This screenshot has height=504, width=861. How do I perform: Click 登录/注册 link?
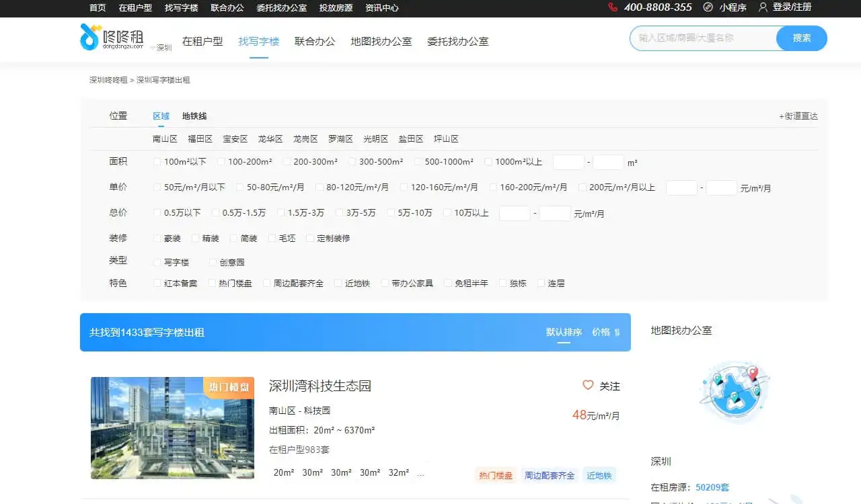pyautogui.click(x=792, y=7)
